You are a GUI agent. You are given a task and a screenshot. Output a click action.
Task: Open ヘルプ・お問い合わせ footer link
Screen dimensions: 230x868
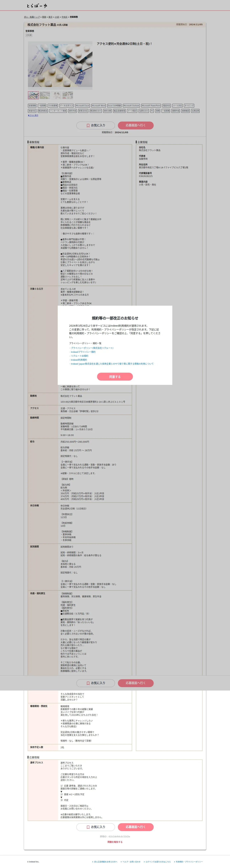click(131, 862)
